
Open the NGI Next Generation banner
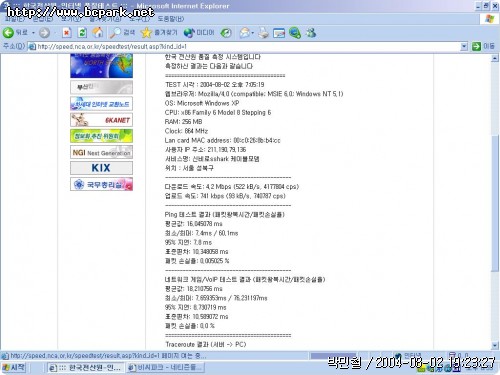101,152
